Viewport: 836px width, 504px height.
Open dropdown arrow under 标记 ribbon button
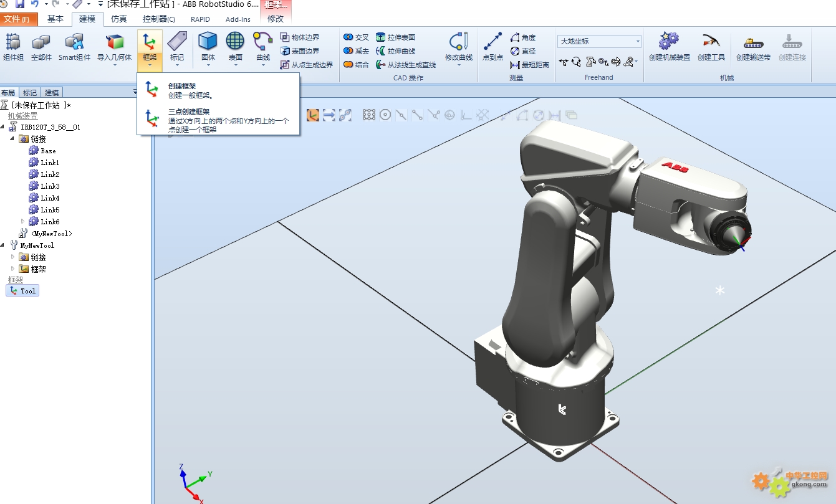[177, 65]
